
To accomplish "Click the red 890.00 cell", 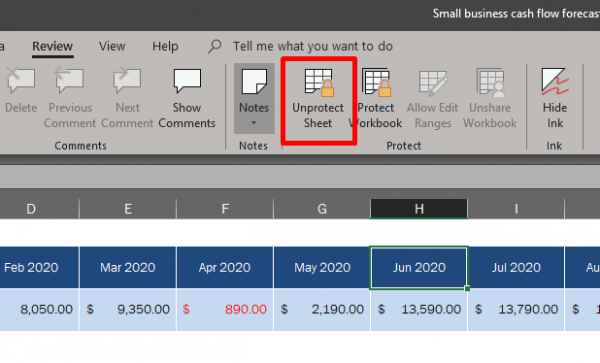I will click(225, 309).
